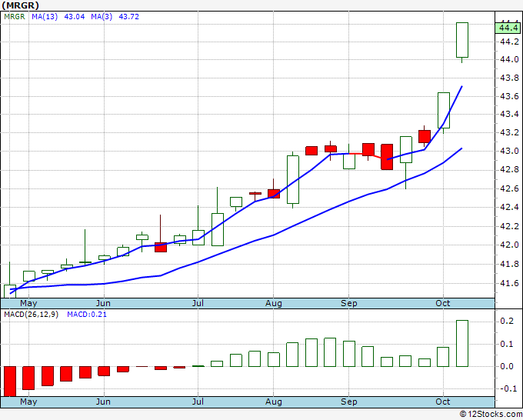This screenshot has height=420, width=523.
Task: Select the latest October candlestick near 44.4
Action: [462, 40]
